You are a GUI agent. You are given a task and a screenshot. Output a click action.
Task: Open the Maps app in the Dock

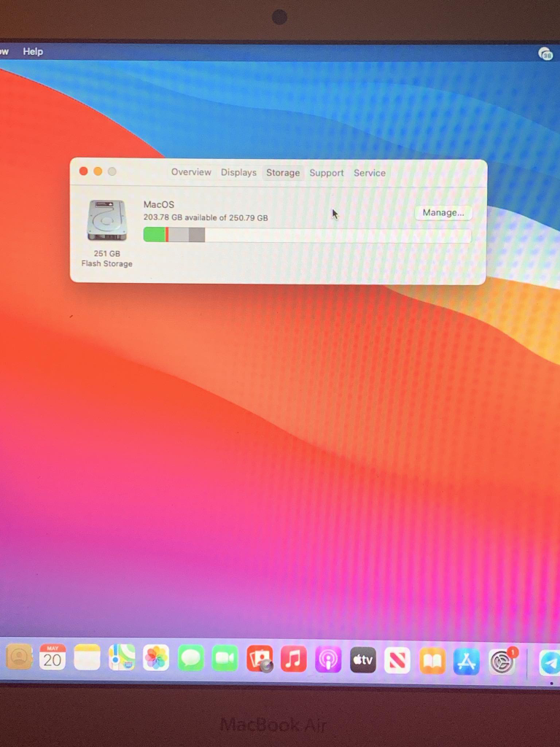coord(122,658)
